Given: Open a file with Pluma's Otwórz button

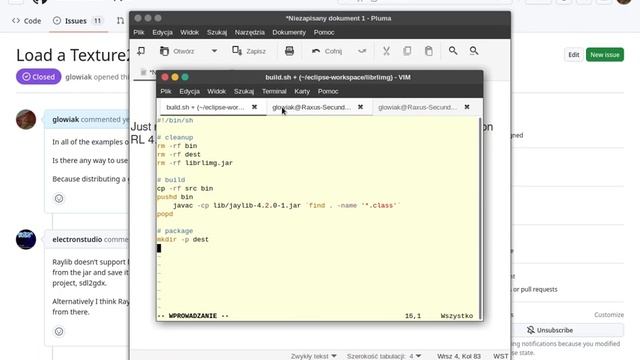Looking at the screenshot, I should pos(177,51).
